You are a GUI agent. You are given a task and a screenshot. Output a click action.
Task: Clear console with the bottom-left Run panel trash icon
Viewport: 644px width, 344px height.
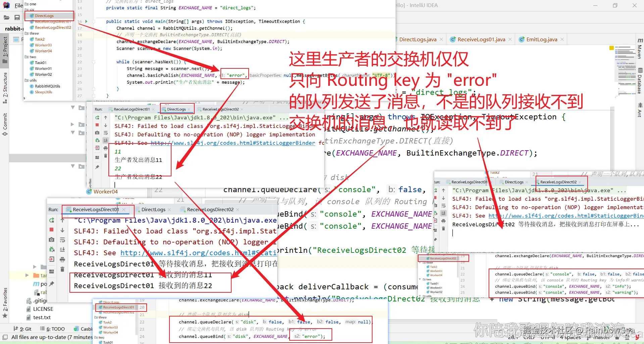click(x=62, y=269)
